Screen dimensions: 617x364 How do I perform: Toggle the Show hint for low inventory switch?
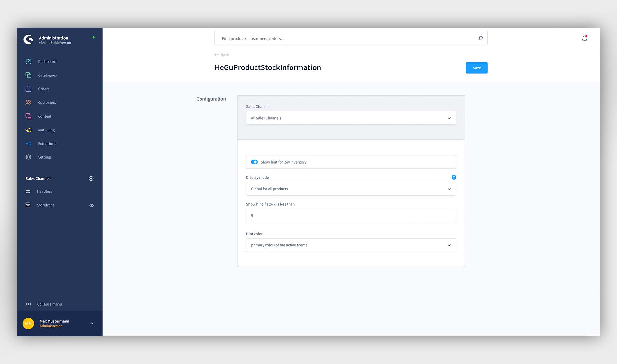(254, 162)
